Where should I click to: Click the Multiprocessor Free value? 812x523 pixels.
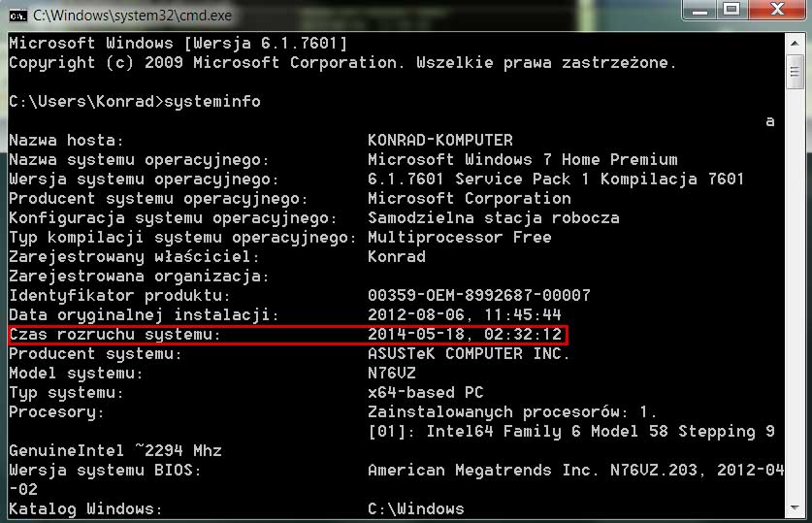[459, 237]
